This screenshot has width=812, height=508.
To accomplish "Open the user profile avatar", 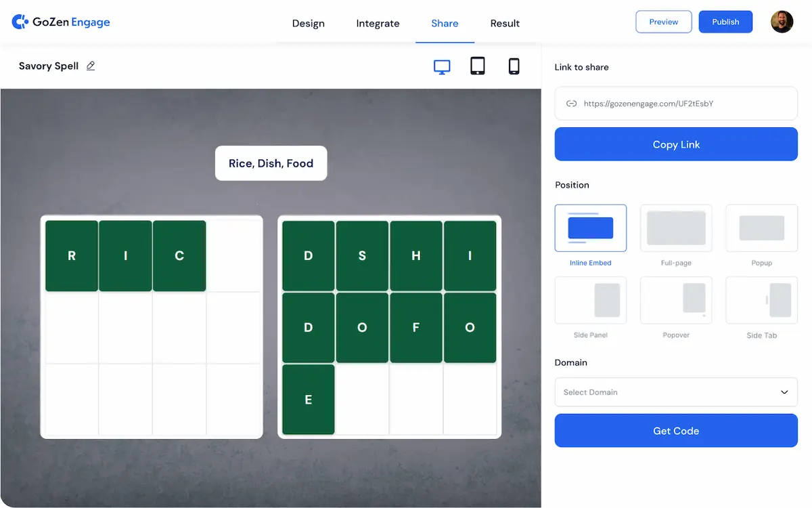I will [782, 22].
